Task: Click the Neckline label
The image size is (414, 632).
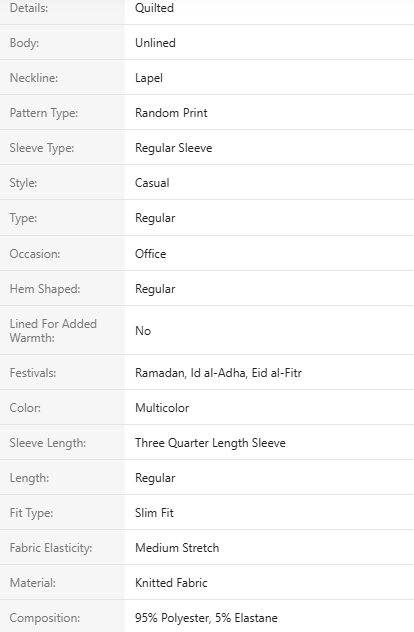Action: (x=34, y=78)
